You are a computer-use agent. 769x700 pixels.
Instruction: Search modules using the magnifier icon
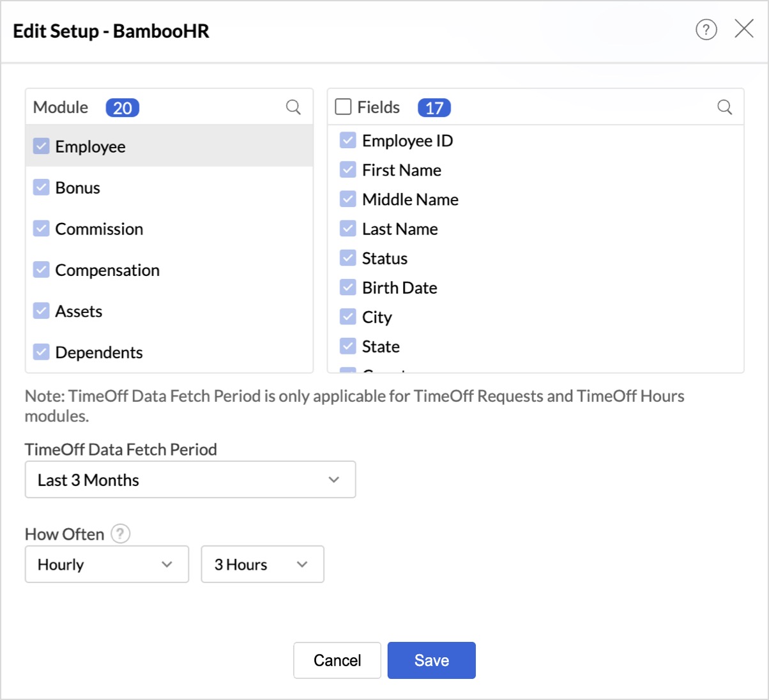click(293, 107)
